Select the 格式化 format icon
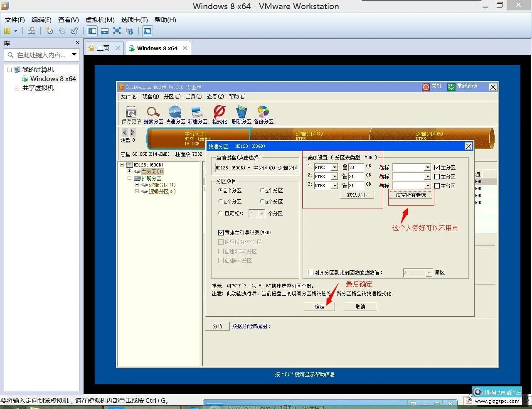The width and height of the screenshot is (532, 409). pyautogui.click(x=219, y=113)
